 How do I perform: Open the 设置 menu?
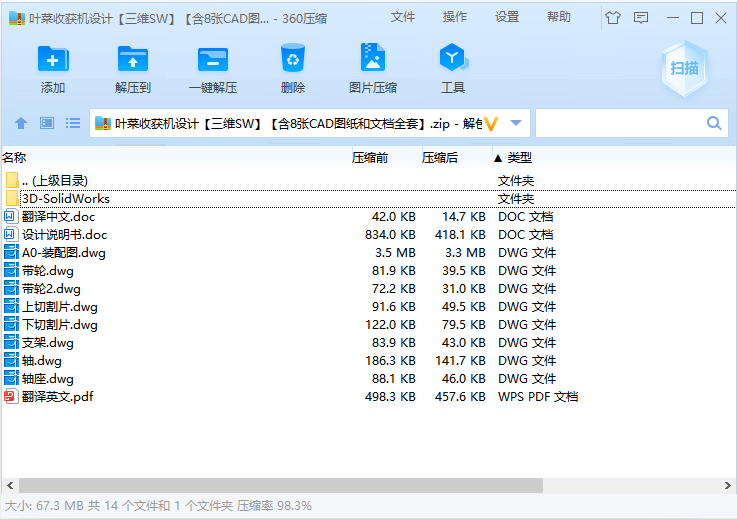tap(507, 17)
